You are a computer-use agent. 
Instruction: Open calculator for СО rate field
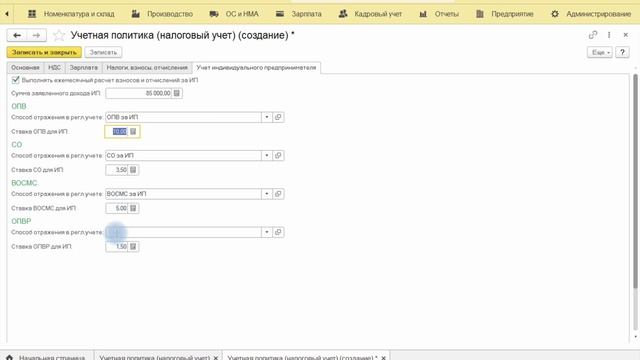click(x=133, y=170)
